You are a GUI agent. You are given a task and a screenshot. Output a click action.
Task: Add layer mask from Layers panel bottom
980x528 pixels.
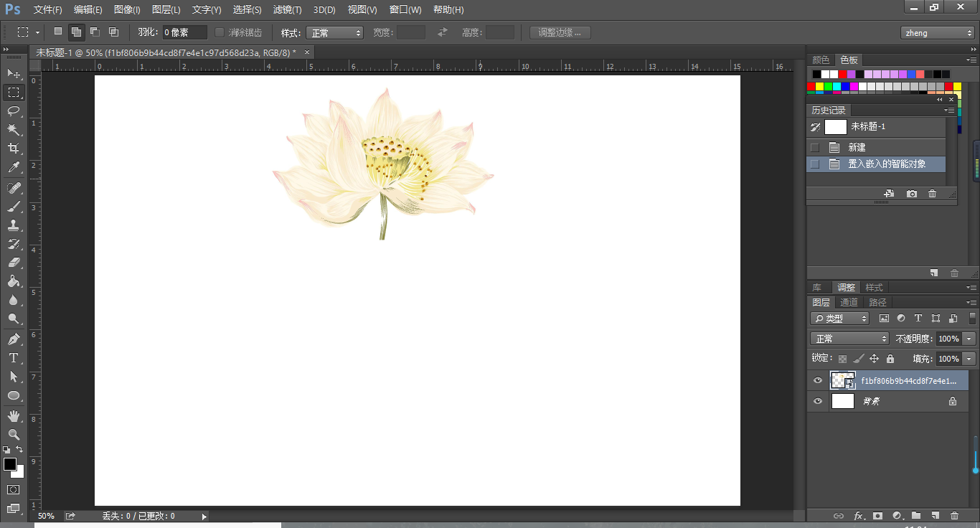point(877,515)
